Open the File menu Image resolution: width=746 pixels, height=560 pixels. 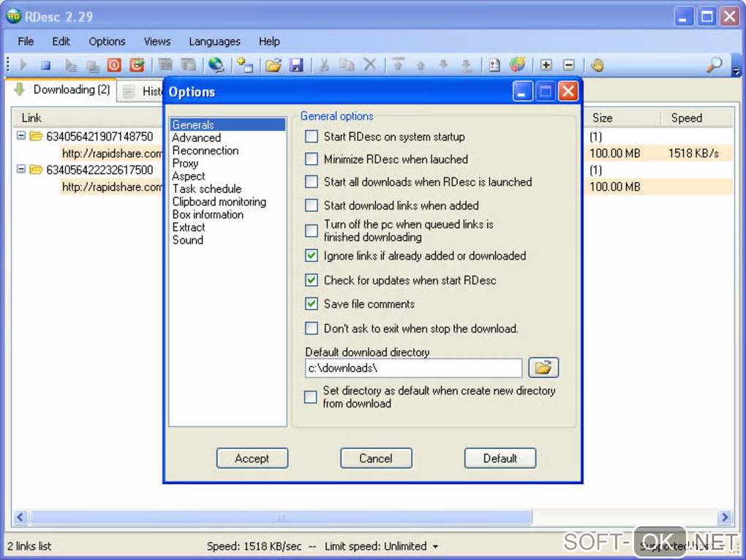pyautogui.click(x=26, y=42)
